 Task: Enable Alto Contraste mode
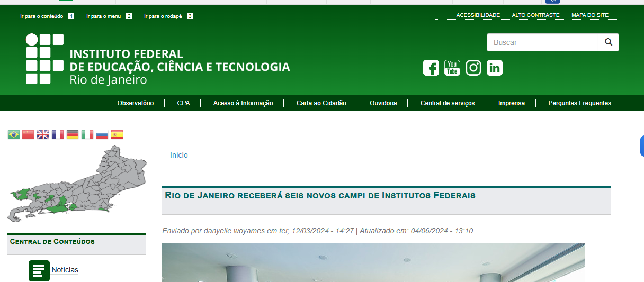pyautogui.click(x=535, y=15)
